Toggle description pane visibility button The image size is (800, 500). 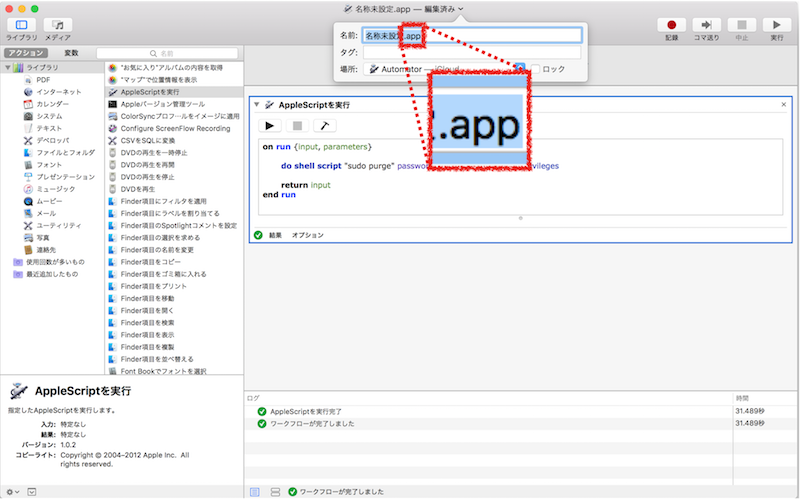click(32, 492)
